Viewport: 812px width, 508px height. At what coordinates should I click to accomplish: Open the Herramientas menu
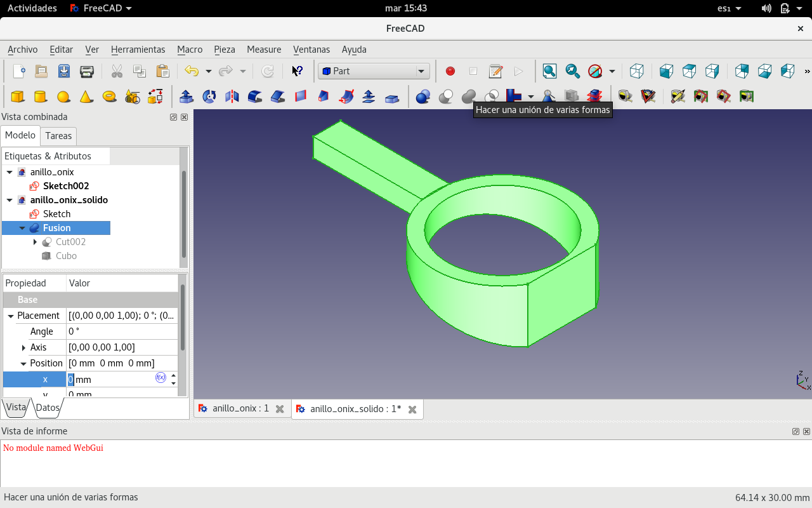tap(138, 50)
